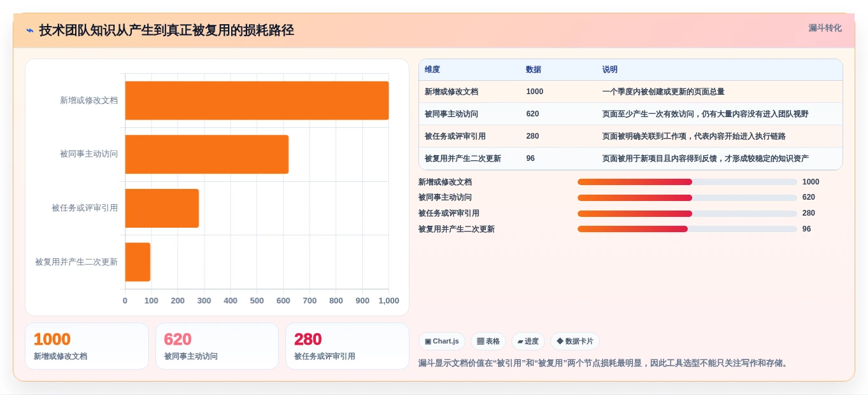Click table cell 新增或修改文档
The image size is (868, 395).
(x=452, y=92)
